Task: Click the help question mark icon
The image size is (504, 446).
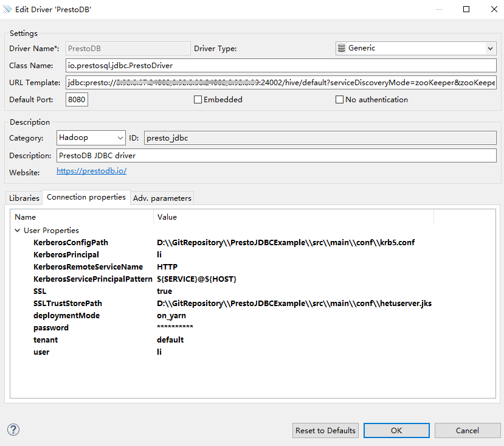Action: (x=13, y=430)
